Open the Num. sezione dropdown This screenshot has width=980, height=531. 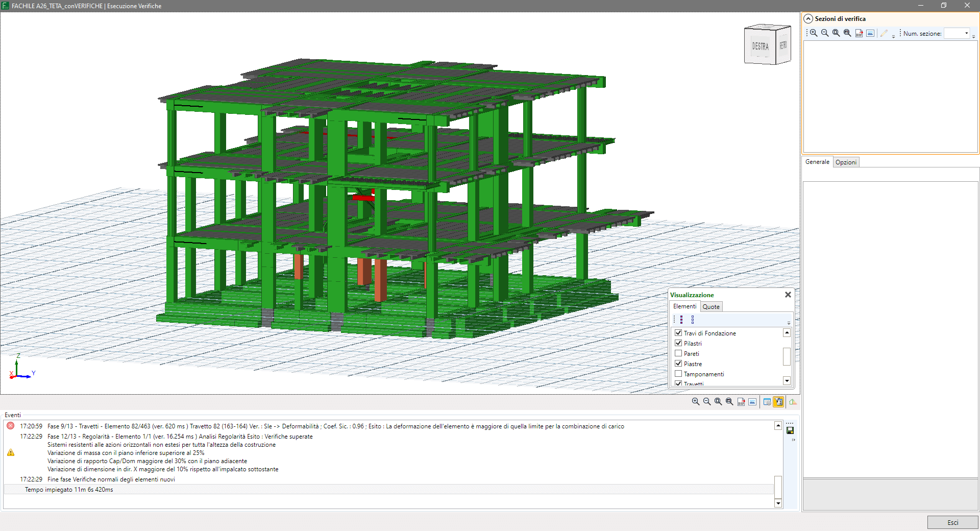(966, 34)
